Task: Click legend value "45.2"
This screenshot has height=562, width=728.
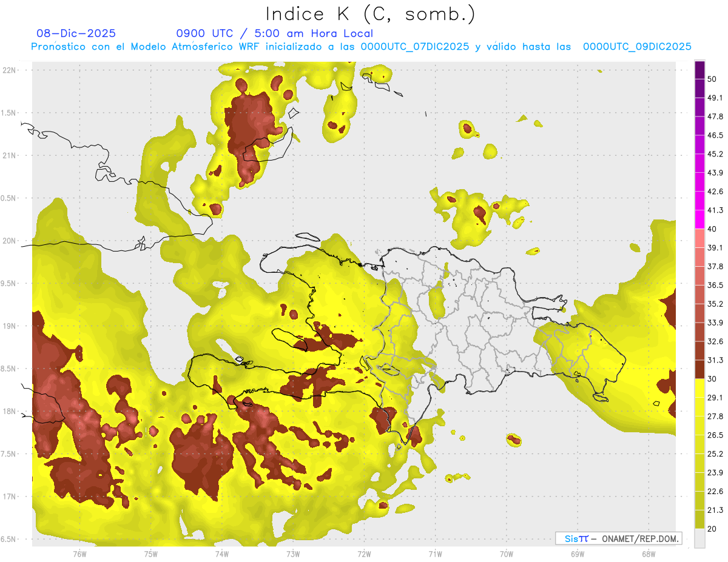Action: pos(715,154)
